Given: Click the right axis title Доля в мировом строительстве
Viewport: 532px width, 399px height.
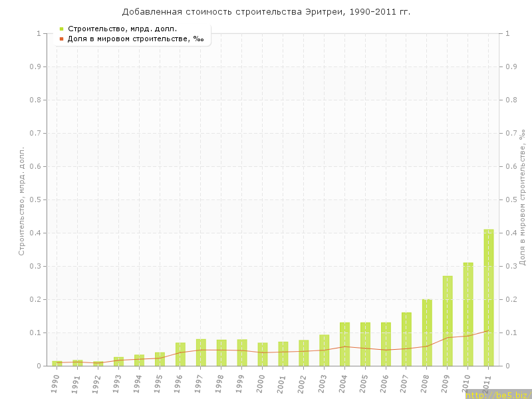Looking at the screenshot, I should pyautogui.click(x=522, y=198).
